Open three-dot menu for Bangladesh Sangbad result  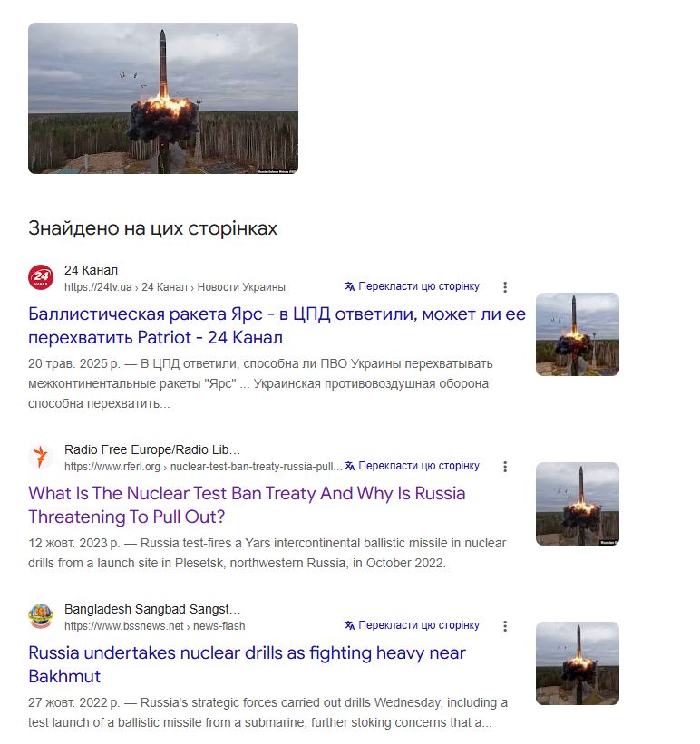[505, 626]
